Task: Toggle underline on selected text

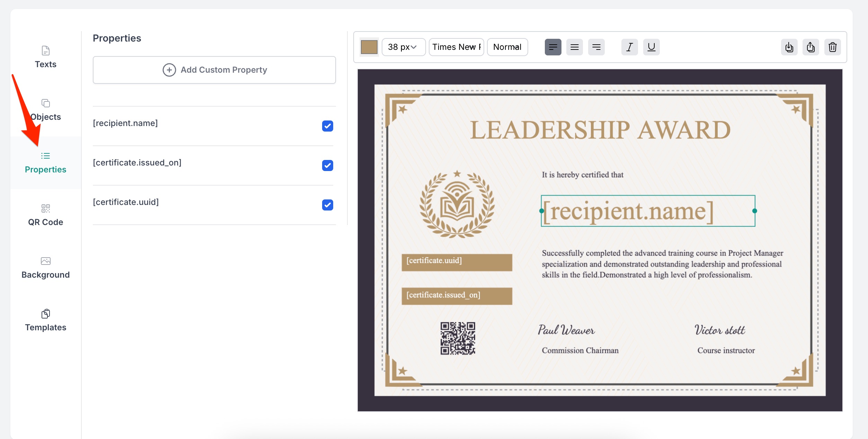Action: [651, 47]
